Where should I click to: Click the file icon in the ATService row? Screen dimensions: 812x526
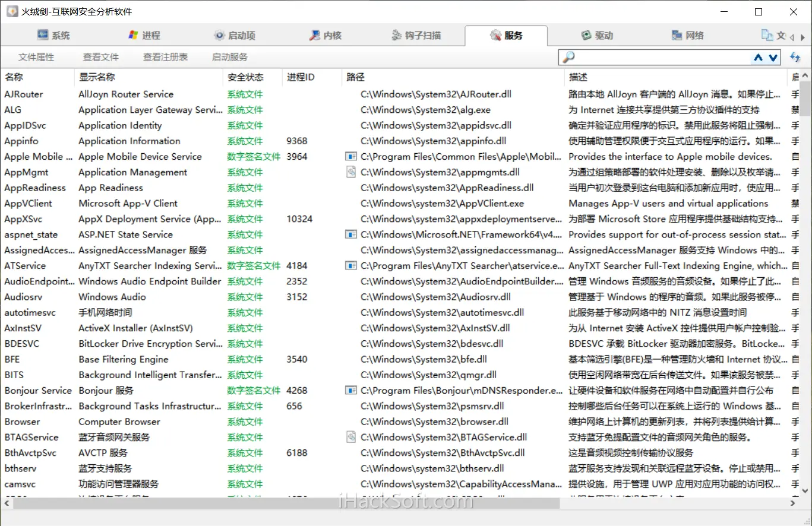click(351, 266)
